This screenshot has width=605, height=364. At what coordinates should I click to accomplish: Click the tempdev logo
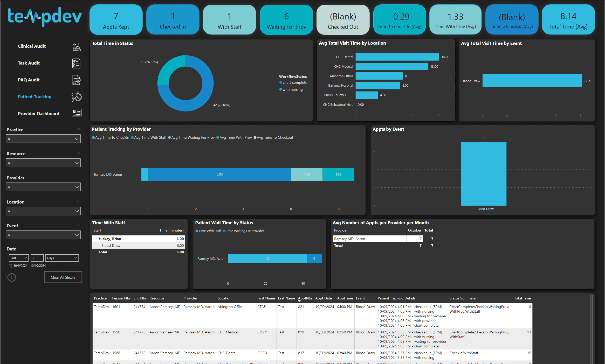[44, 17]
